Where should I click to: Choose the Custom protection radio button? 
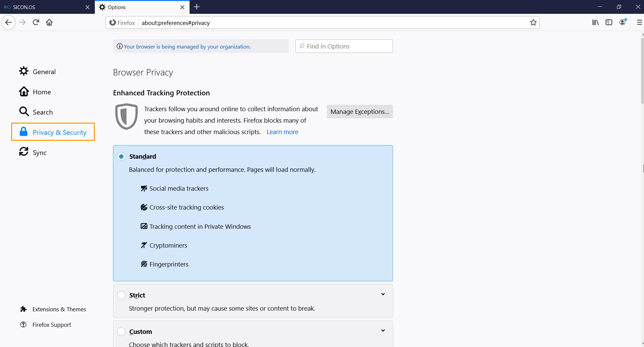[121, 332]
